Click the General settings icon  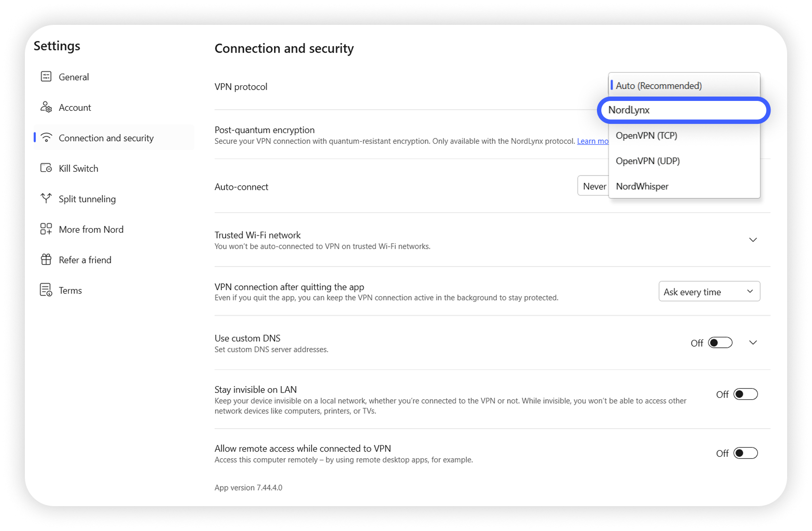tap(46, 77)
